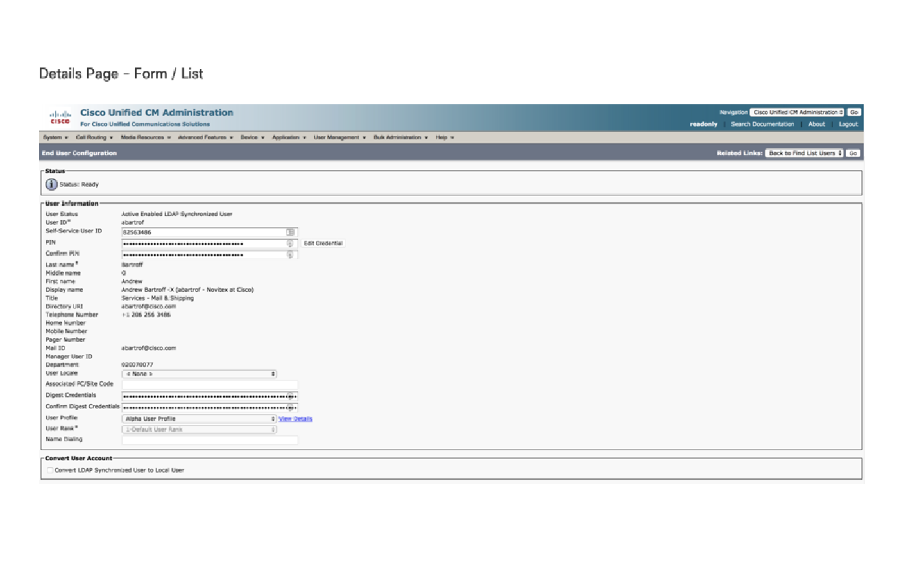The width and height of the screenshot is (924, 578).
Task: Click the Status Ready info icon
Action: 51,184
